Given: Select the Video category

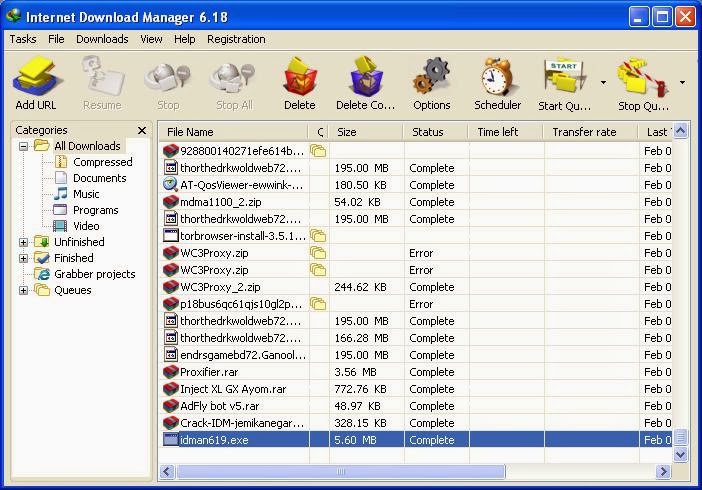Looking at the screenshot, I should pos(86,226).
